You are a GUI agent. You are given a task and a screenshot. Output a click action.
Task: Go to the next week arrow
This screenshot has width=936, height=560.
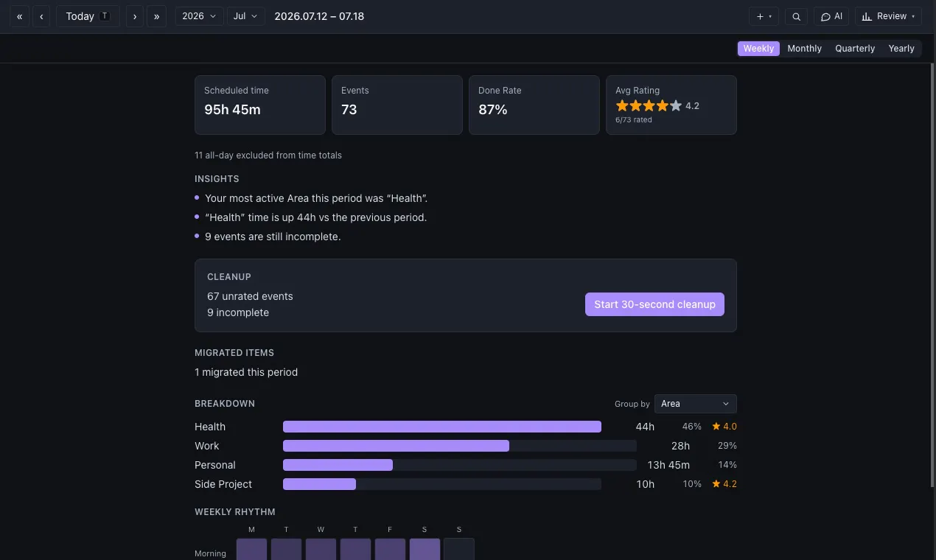click(135, 16)
